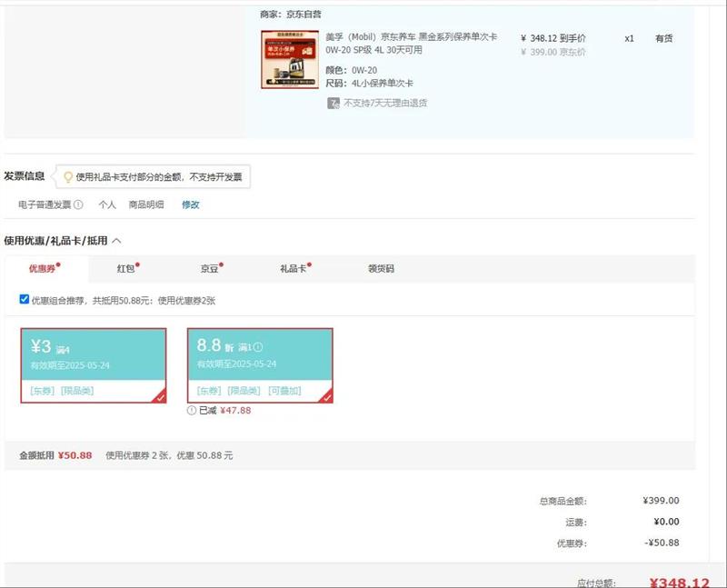Click the [东券] tag on ¥3 coupon
The height and width of the screenshot is (588, 727).
(x=42, y=391)
